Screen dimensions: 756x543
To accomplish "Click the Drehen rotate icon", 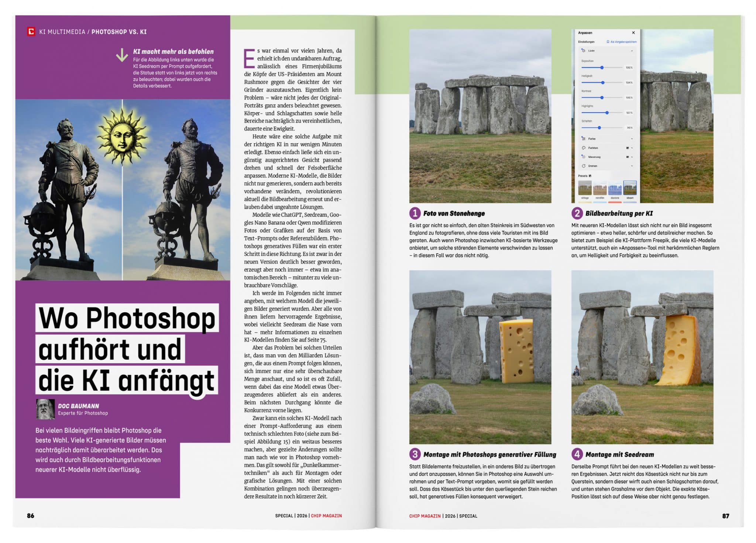I will pyautogui.click(x=584, y=166).
